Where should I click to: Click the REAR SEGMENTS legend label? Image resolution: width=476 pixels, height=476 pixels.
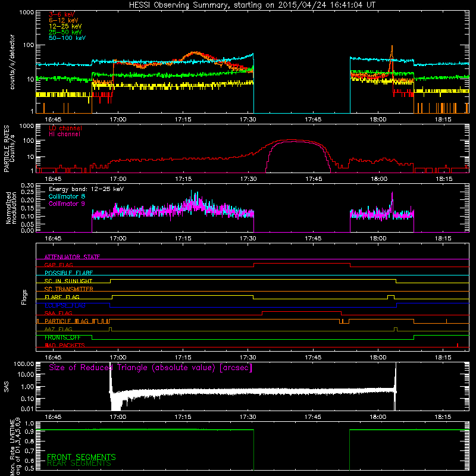(79, 464)
